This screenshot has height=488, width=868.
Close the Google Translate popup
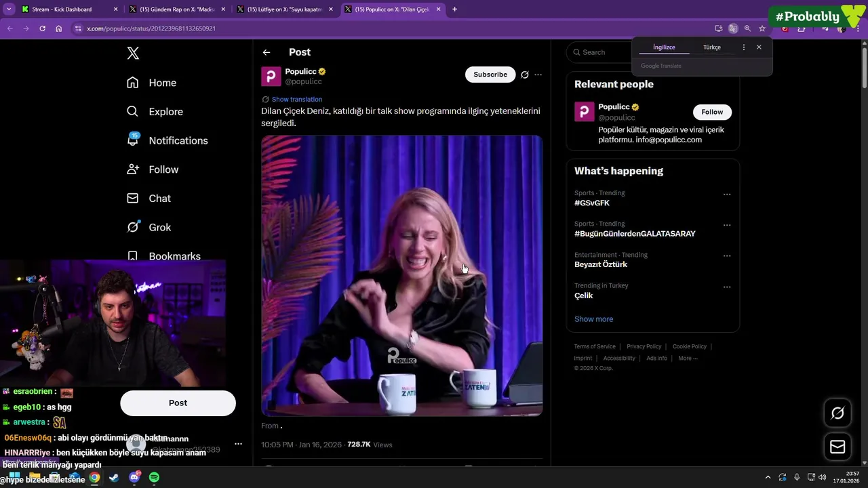coord(759,47)
